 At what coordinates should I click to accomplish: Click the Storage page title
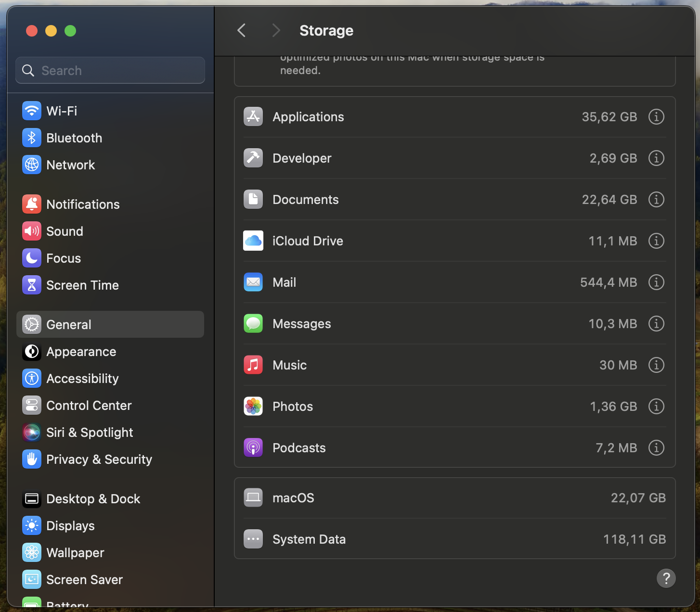326,30
